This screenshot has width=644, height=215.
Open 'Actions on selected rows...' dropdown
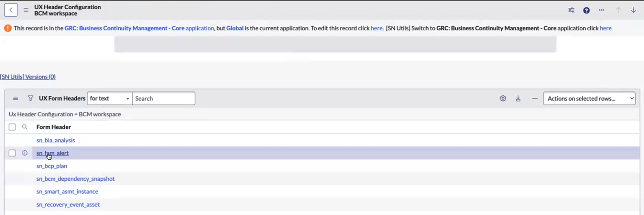click(x=589, y=99)
